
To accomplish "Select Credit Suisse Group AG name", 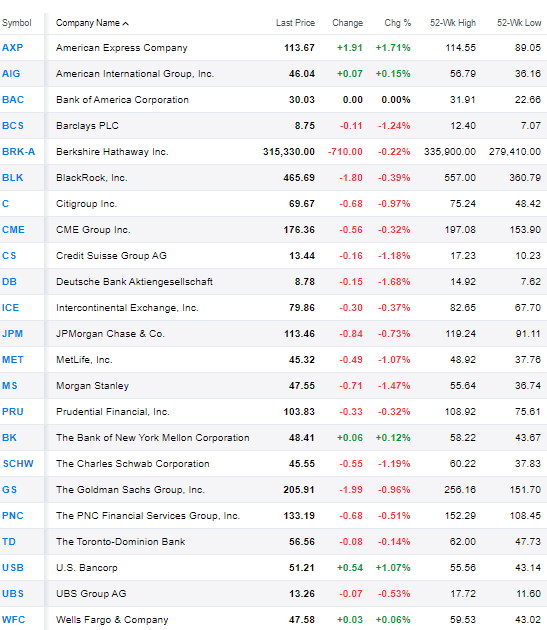I will (111, 256).
